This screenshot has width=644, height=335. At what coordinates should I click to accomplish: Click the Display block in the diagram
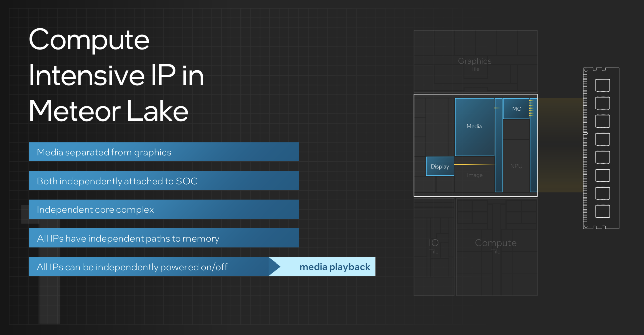(440, 166)
